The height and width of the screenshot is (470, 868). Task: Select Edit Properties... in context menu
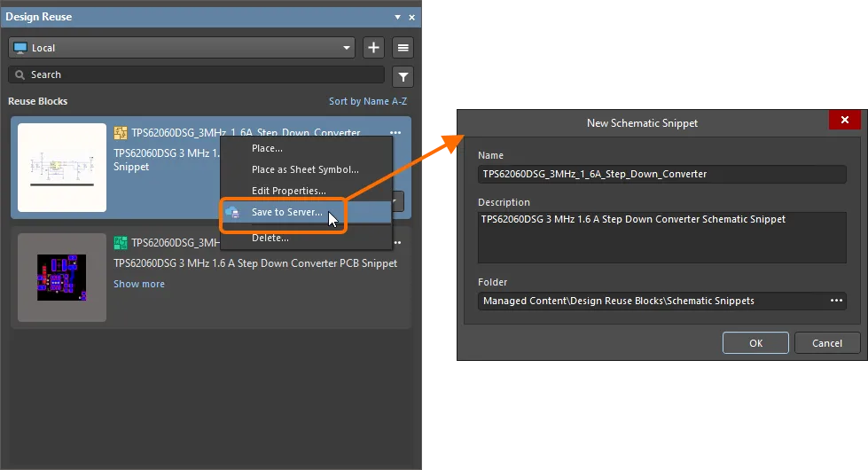pyautogui.click(x=306, y=191)
